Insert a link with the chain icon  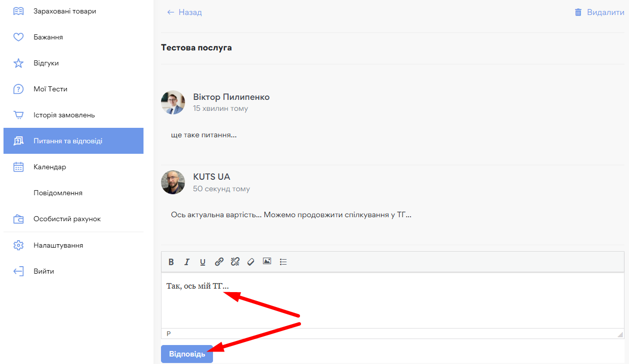219,262
